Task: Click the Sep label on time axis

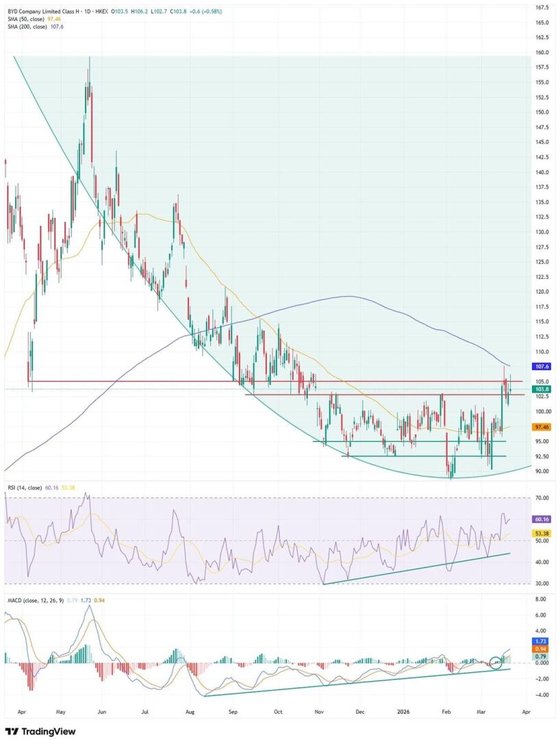Action: (x=234, y=711)
